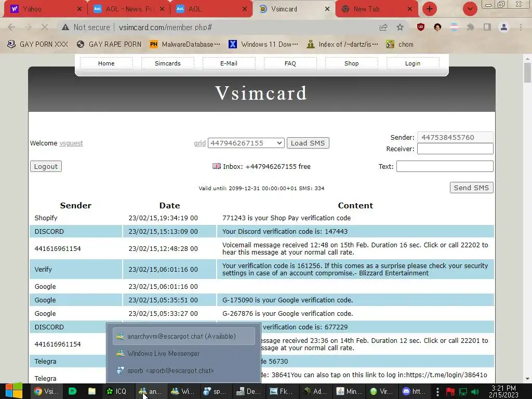
Task: Open the MalwareDatabase bookmark
Action: (185, 44)
